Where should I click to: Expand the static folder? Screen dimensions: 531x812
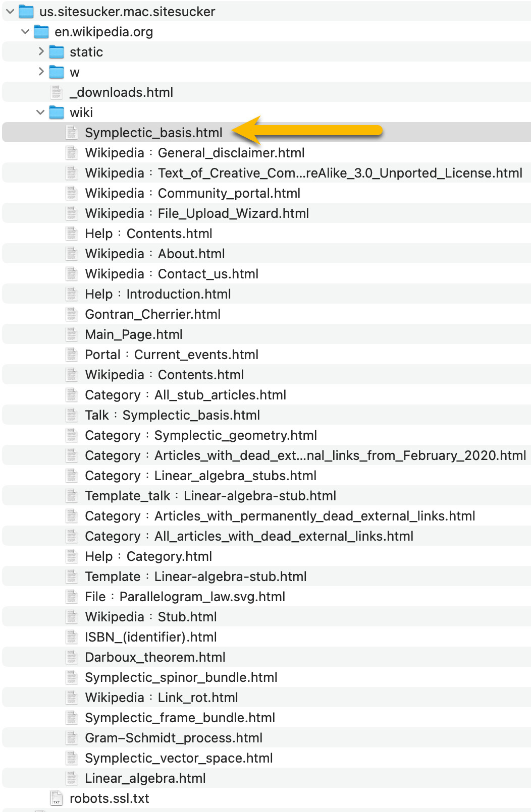pos(41,51)
